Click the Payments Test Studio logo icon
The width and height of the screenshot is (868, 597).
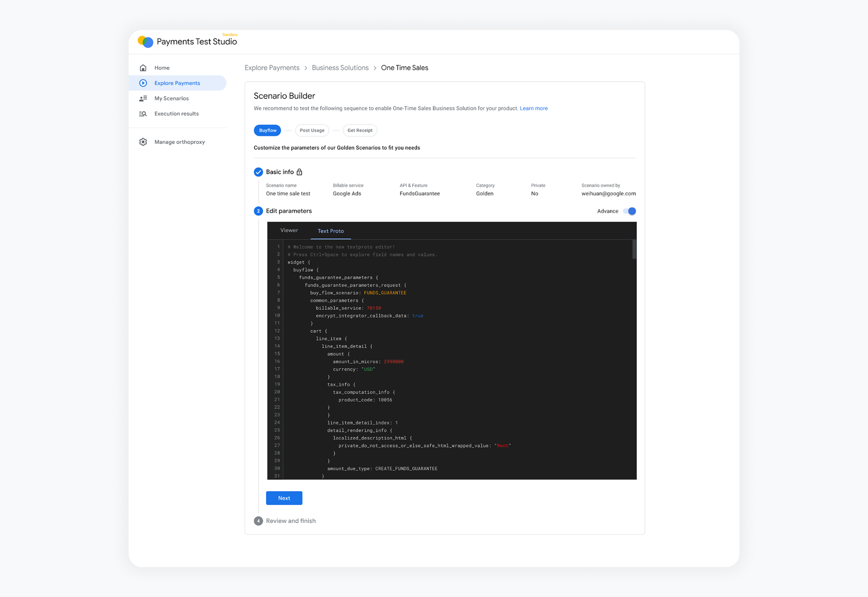click(x=145, y=42)
